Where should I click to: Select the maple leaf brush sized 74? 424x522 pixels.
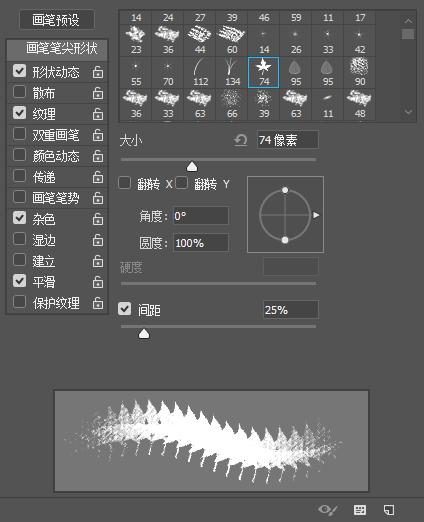tap(263, 72)
